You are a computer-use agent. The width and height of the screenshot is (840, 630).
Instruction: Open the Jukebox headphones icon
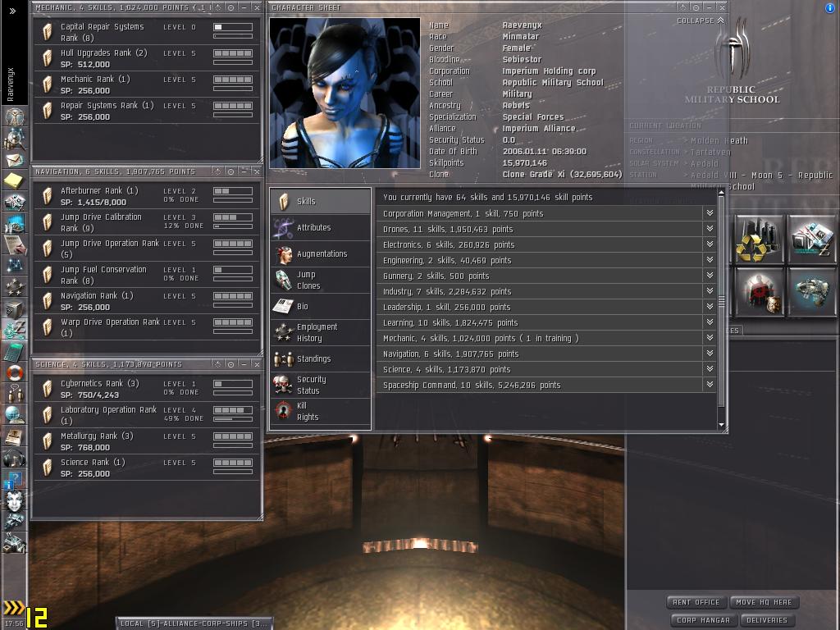(15, 458)
